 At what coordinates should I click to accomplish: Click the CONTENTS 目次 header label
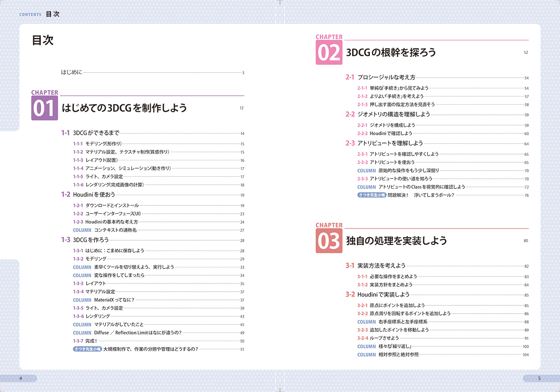[40, 14]
